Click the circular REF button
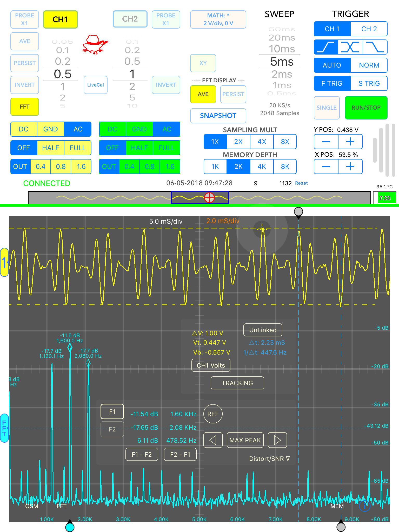The image size is (399, 532). pyautogui.click(x=213, y=414)
